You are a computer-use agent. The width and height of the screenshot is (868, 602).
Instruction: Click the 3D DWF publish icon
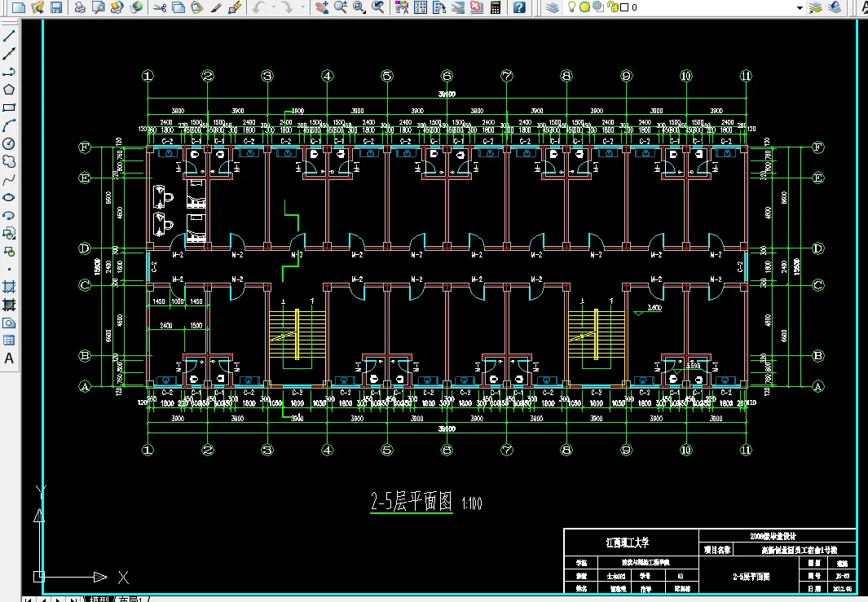(x=135, y=7)
